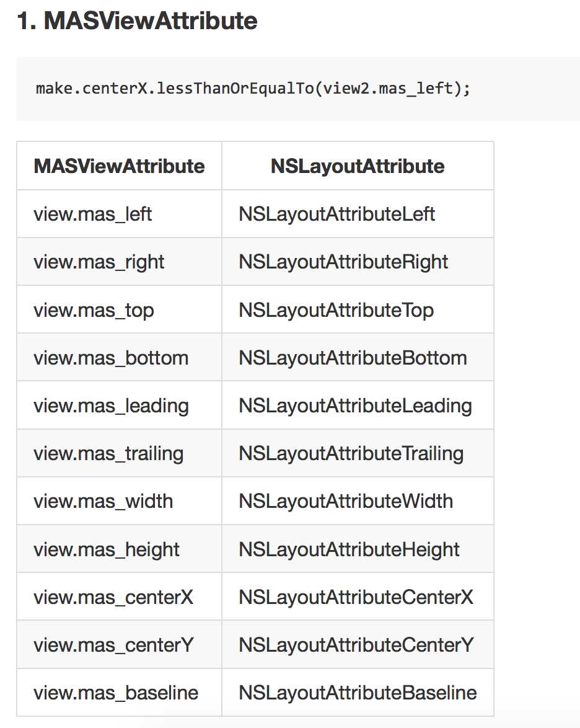Click the view.mas_baseline cell
The height and width of the screenshot is (728, 580).
coord(116,693)
